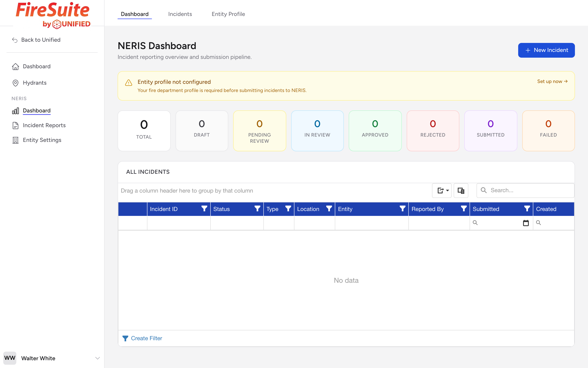Click the NERIS Dashboard bar chart icon

[16, 111]
